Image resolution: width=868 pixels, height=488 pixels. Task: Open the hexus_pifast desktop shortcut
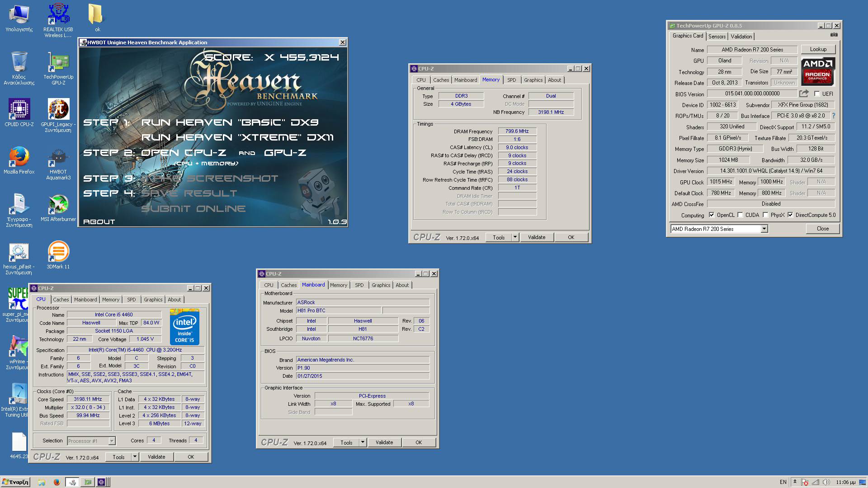(x=19, y=258)
